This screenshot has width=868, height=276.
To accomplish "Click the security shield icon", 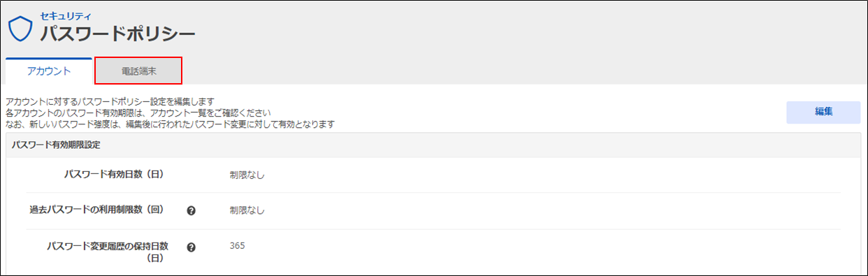I will (20, 28).
